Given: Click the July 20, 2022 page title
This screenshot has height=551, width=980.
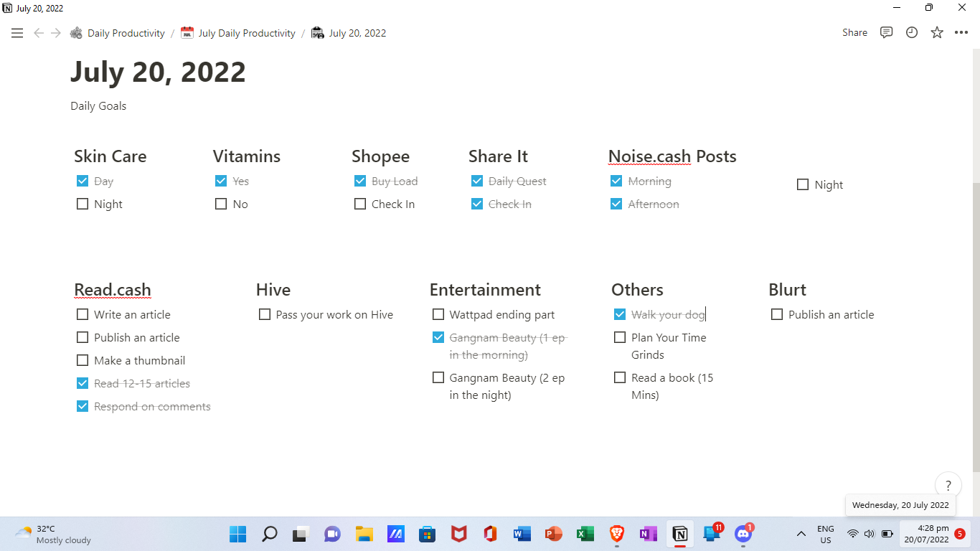Looking at the screenshot, I should point(158,72).
